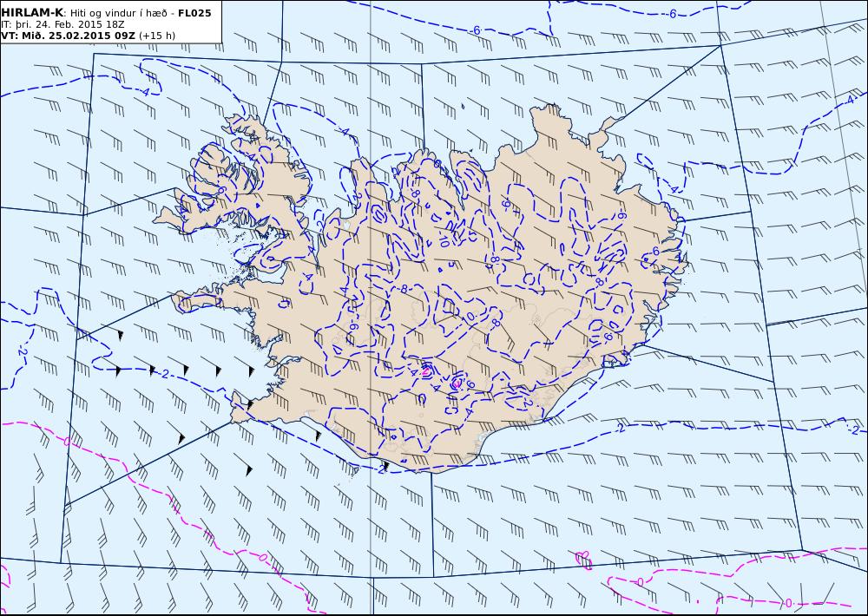Click the HIRLAM-K model title text
This screenshot has width=868, height=616.
tap(32, 13)
